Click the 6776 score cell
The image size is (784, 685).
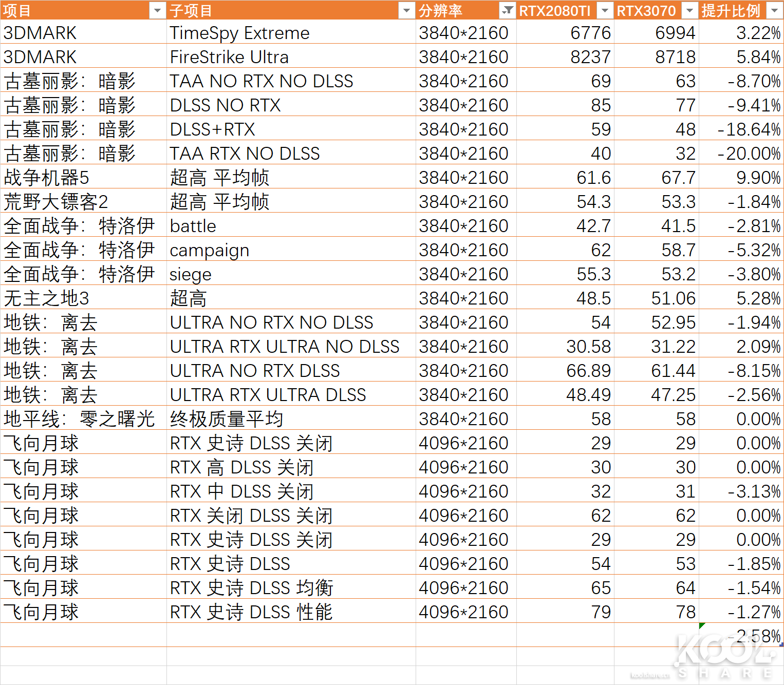[565, 32]
